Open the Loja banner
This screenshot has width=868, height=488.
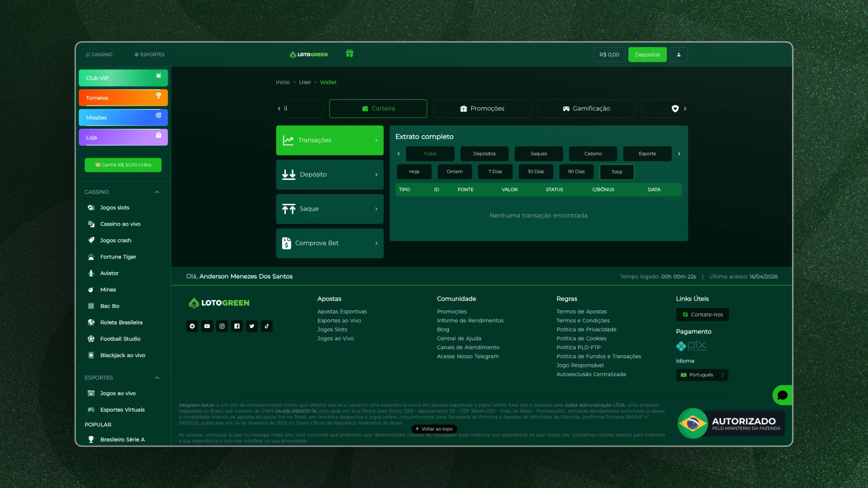tap(123, 137)
